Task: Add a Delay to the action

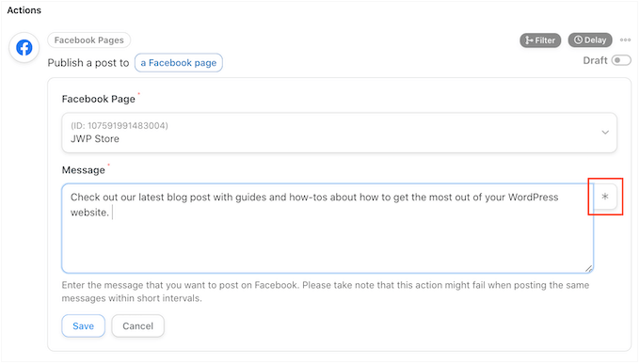Action: point(590,40)
